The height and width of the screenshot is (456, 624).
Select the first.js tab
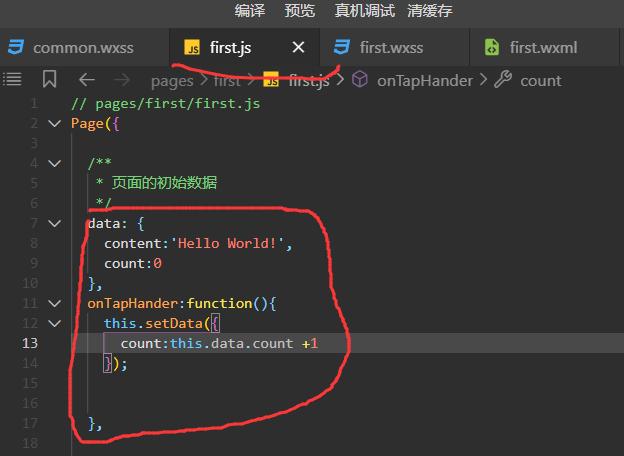tap(244, 47)
